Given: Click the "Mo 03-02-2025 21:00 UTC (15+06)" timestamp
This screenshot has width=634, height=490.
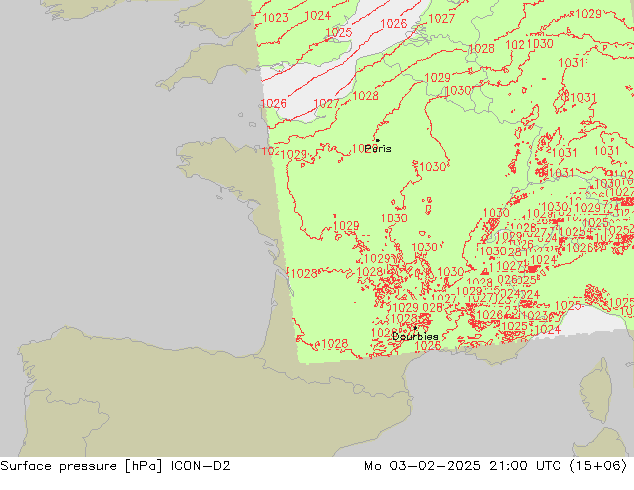Looking at the screenshot, I should pos(496,466).
